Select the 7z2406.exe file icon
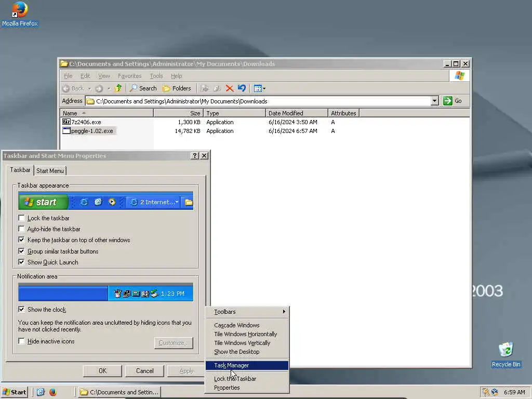The height and width of the screenshot is (399, 532). coord(66,122)
